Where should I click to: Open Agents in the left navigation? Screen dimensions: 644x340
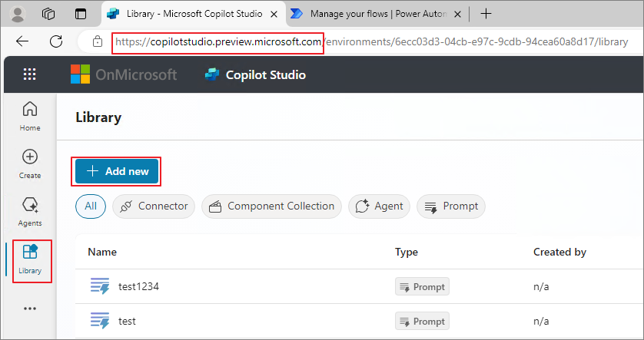[x=30, y=212]
